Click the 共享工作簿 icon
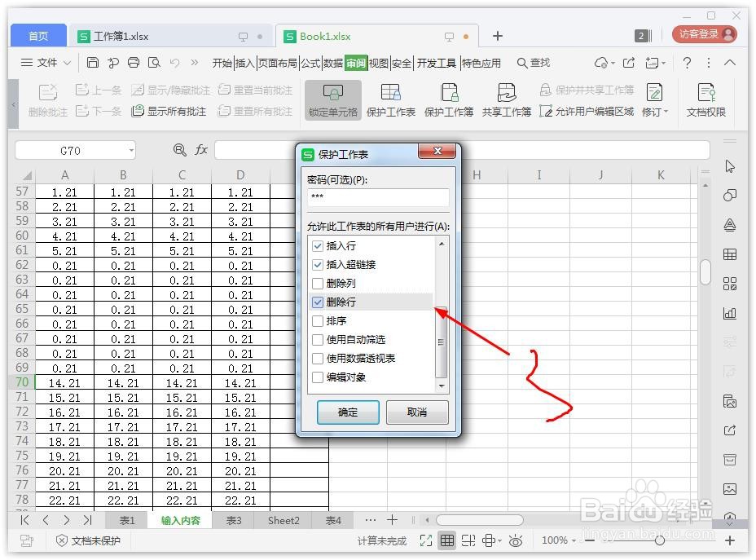This screenshot has height=560, width=756. tap(506, 99)
